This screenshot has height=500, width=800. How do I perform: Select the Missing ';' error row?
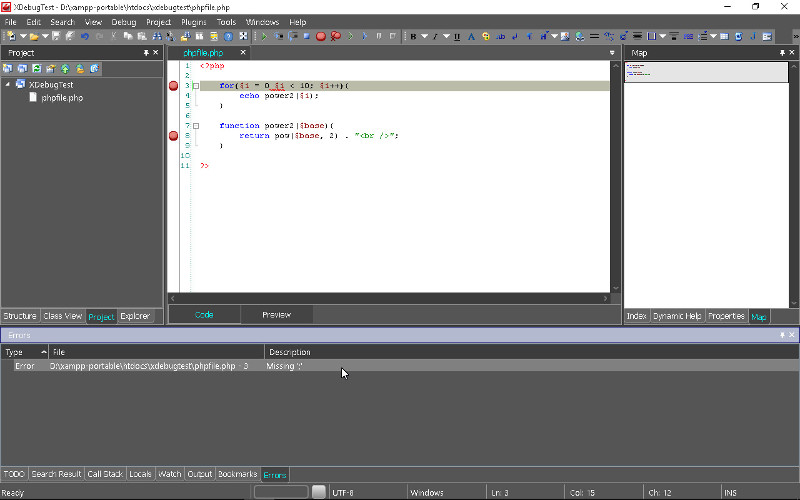pyautogui.click(x=400, y=366)
